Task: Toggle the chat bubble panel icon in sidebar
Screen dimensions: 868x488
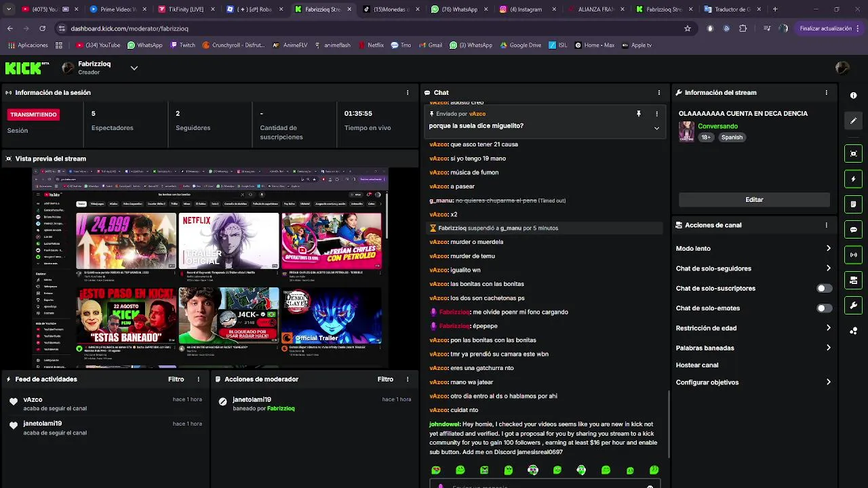Action: point(853,230)
